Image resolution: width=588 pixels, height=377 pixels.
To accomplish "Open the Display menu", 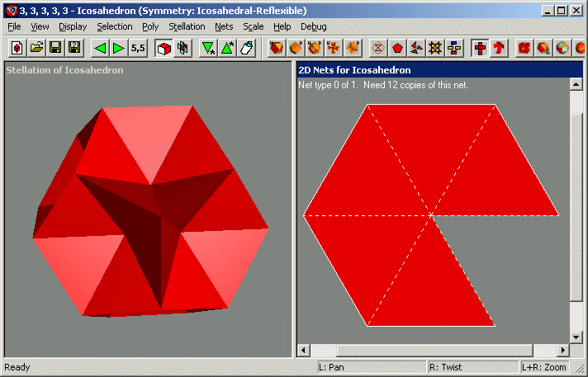I will click(x=73, y=26).
